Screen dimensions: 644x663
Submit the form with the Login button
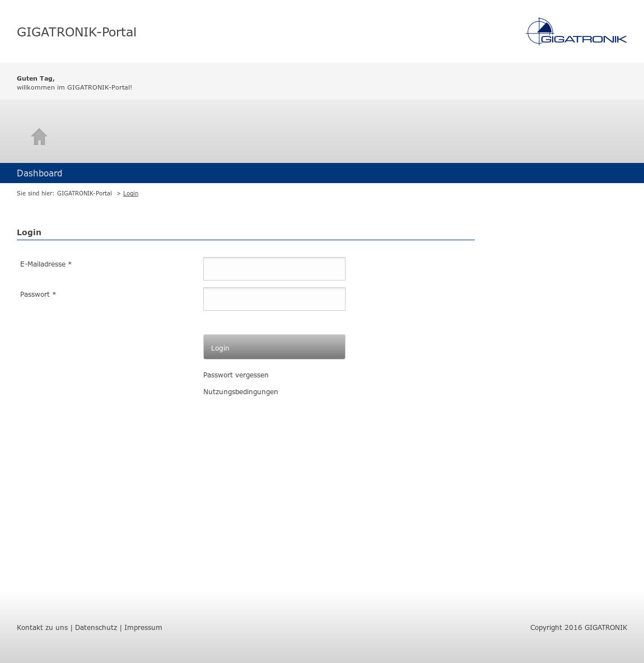pyautogui.click(x=274, y=347)
